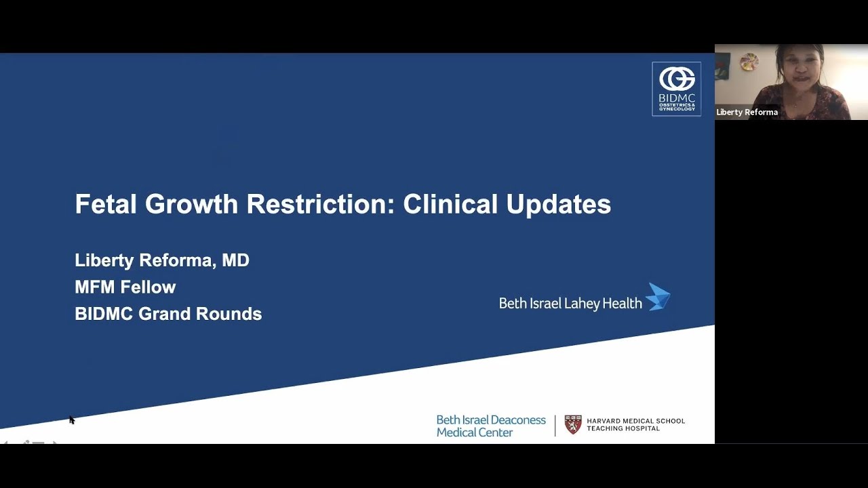Click the Beth Israel Deaconess Medical Center text

pos(491,426)
